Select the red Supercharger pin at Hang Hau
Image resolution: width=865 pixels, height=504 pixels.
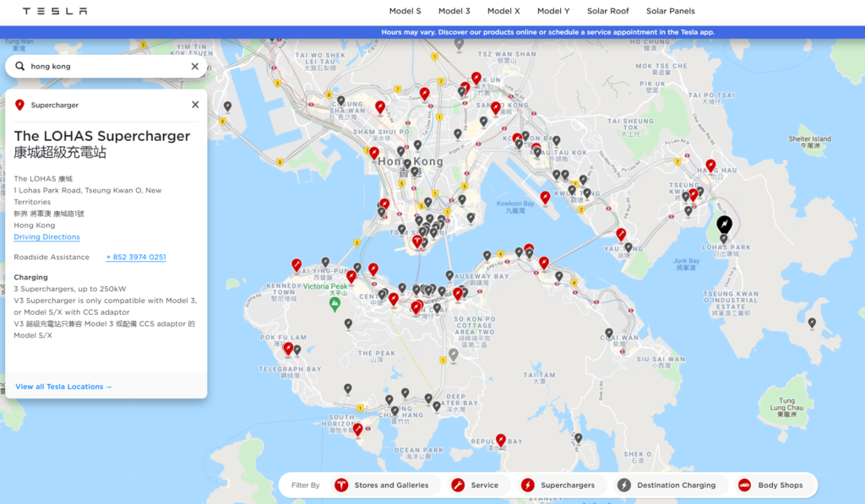tap(710, 165)
